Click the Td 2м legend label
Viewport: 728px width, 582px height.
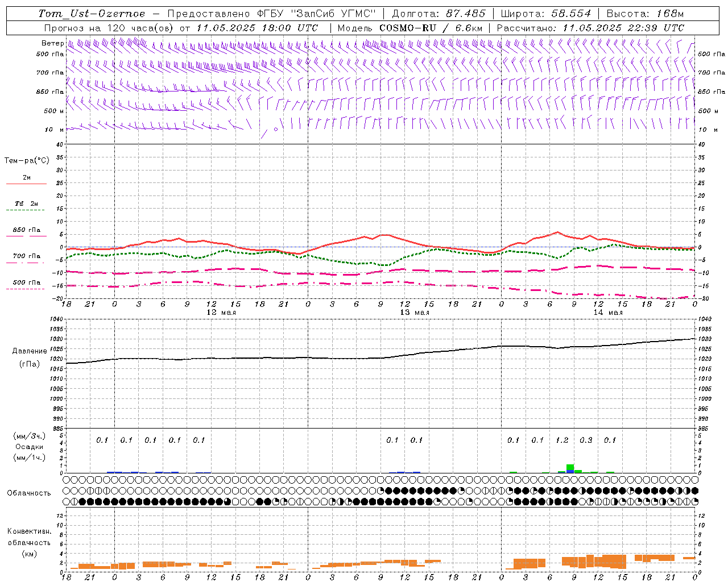26,203
